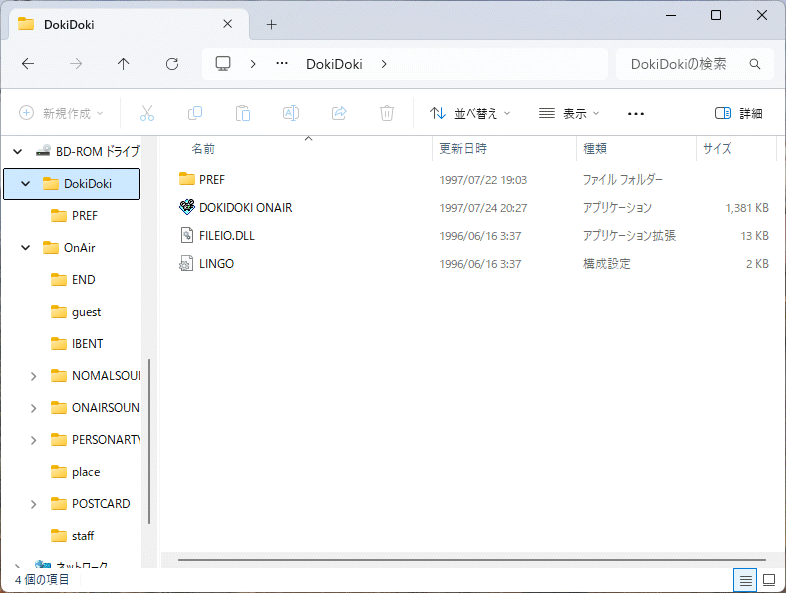This screenshot has width=786, height=593.
Task: Expand the PERSONARTY tree node
Action: point(34,440)
